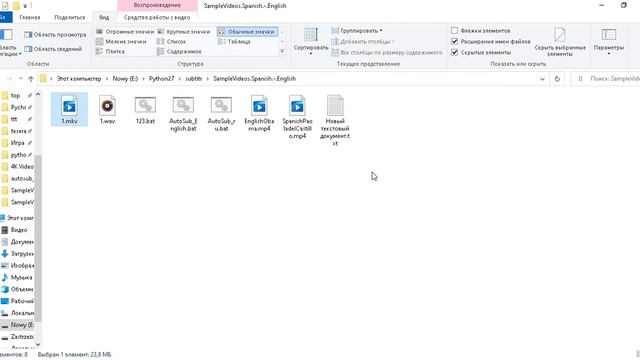Select the Новый текстовый документ.txt file

coord(335,121)
